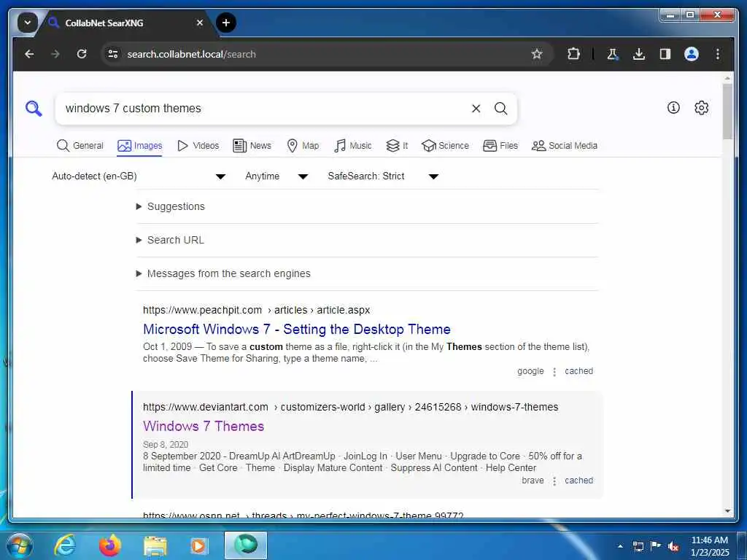Open the network tray icon
747x560 pixels.
pyautogui.click(x=638, y=546)
